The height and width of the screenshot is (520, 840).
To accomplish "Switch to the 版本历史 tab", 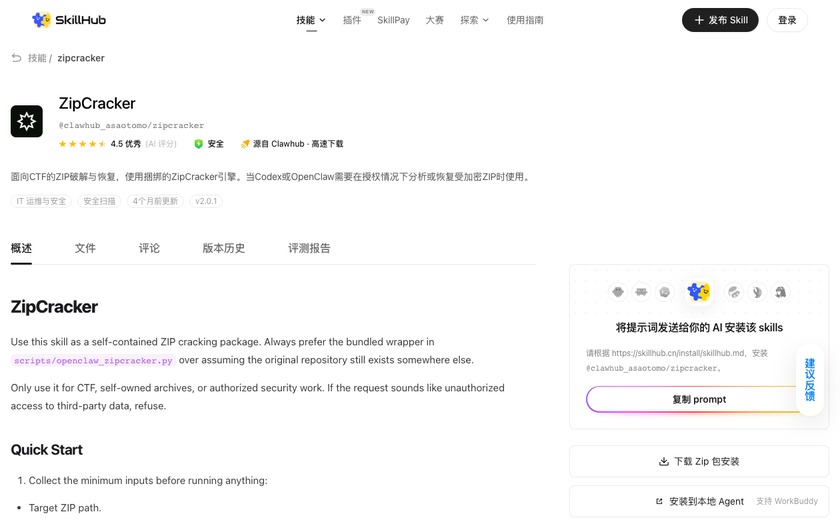I will tap(224, 248).
